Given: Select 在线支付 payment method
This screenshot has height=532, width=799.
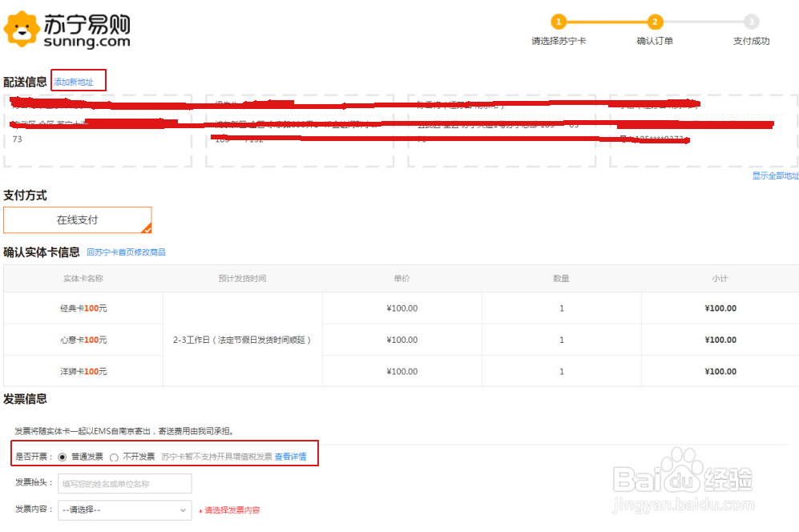Looking at the screenshot, I should coord(78,220).
